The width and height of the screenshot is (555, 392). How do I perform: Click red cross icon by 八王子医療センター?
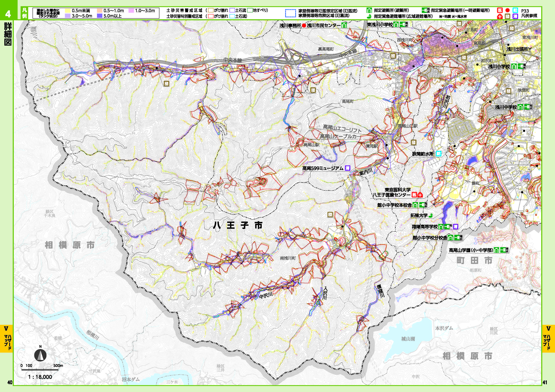(x=420, y=195)
